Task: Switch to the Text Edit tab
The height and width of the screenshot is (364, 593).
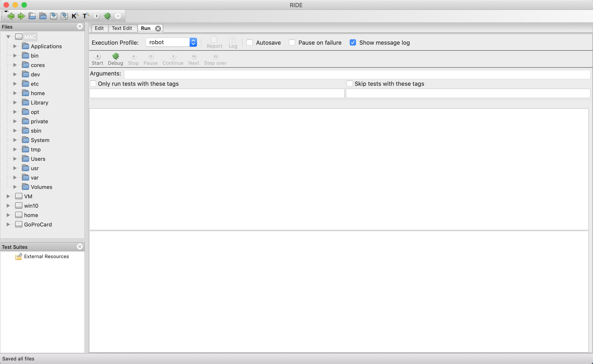Action: click(x=122, y=28)
